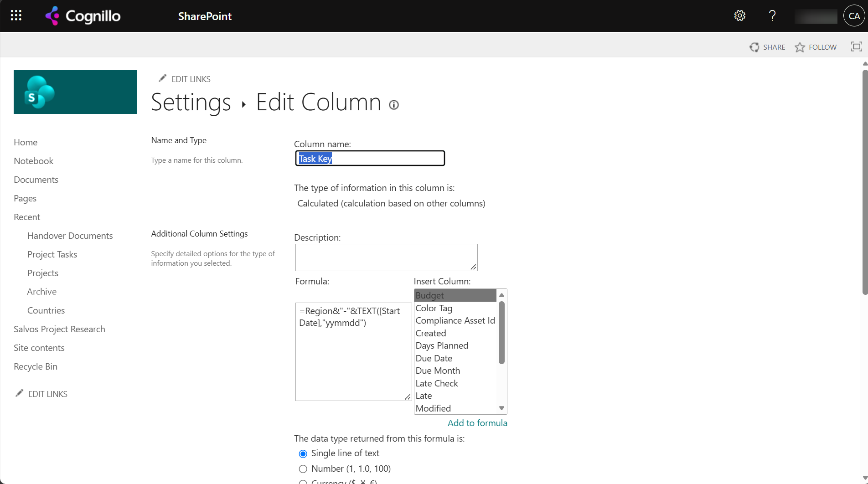Open Site contents
Image resolution: width=868 pixels, height=484 pixels.
tap(39, 348)
